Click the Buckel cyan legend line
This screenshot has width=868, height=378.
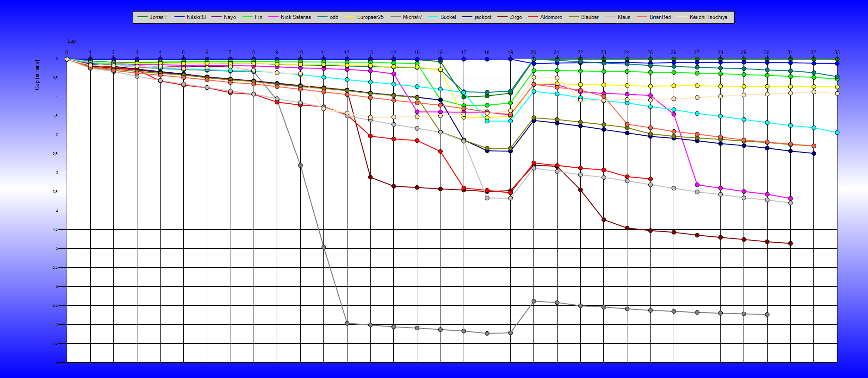[x=433, y=17]
